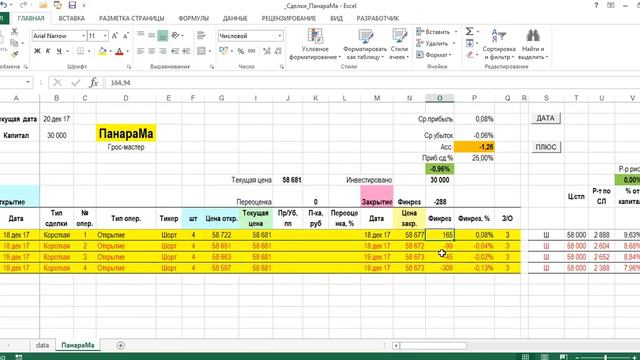Toggle bold (Ж) formatting
Screen dimensions: 640x360
[x=37, y=51]
